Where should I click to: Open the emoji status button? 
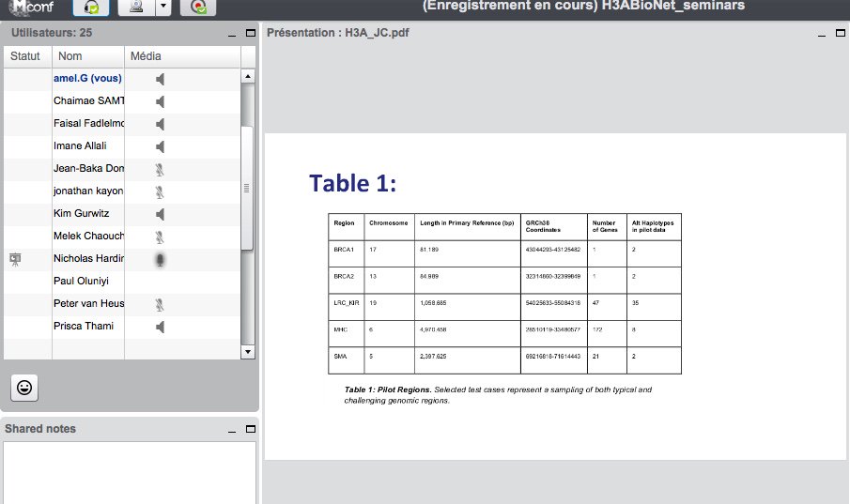click(24, 388)
